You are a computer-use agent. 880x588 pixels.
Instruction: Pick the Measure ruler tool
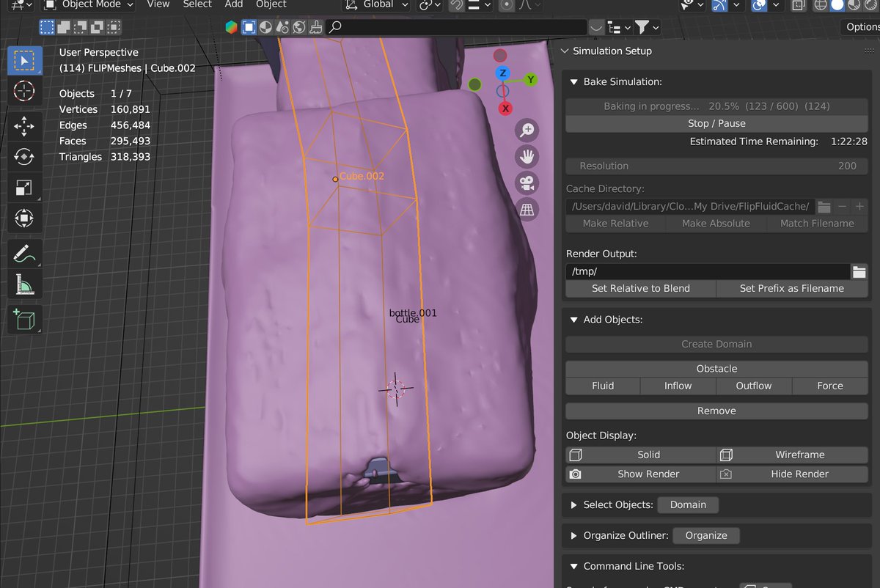24,284
